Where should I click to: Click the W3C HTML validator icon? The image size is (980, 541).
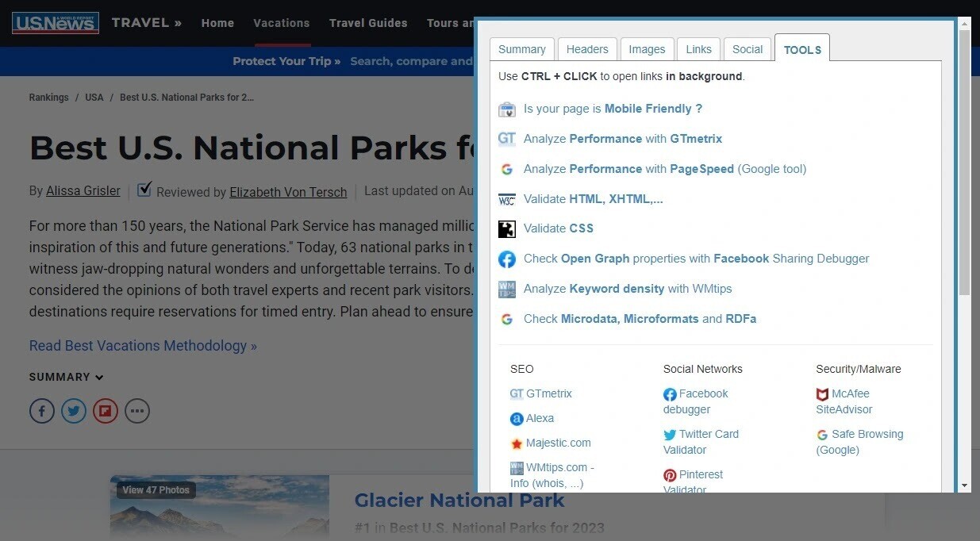(507, 200)
